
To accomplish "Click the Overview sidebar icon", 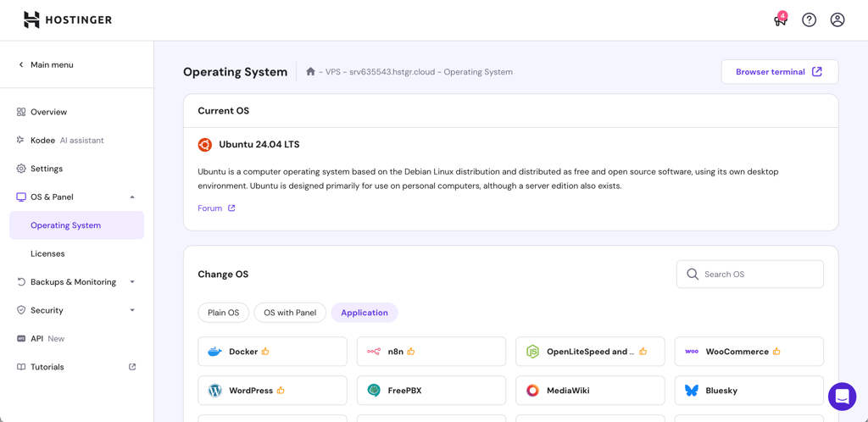I will (x=21, y=112).
